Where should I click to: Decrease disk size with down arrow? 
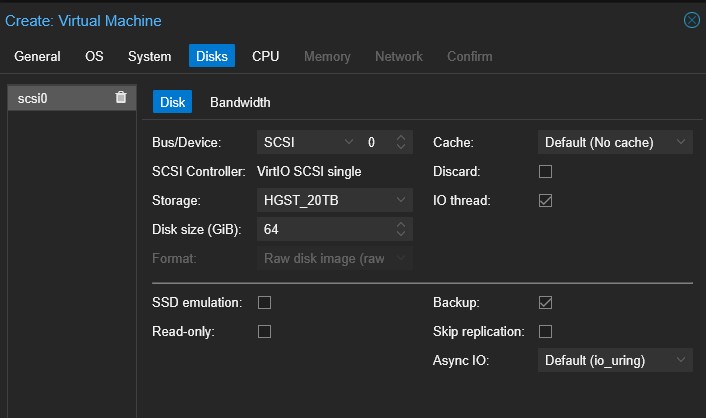coord(401,235)
